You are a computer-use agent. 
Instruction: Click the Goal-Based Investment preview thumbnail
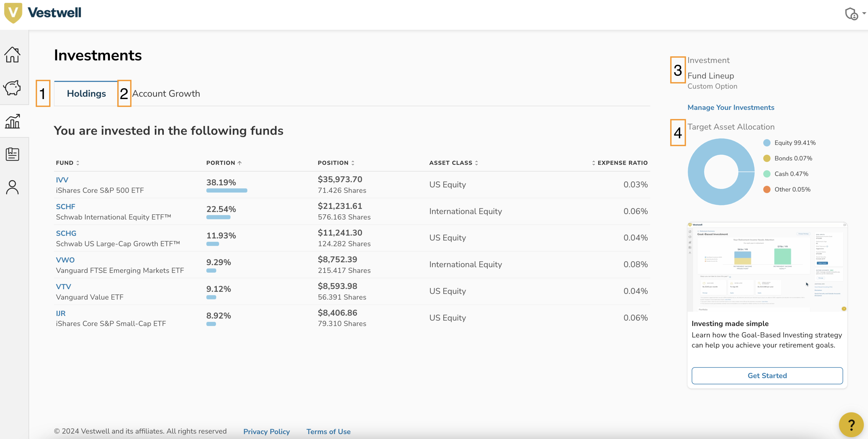click(767, 267)
